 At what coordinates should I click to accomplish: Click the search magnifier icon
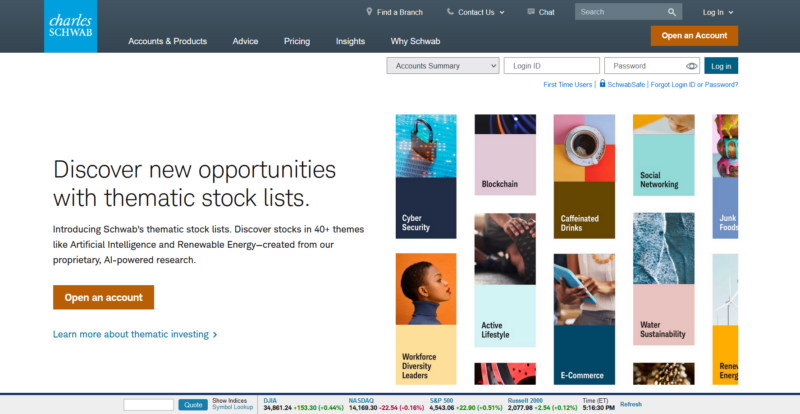click(x=672, y=12)
